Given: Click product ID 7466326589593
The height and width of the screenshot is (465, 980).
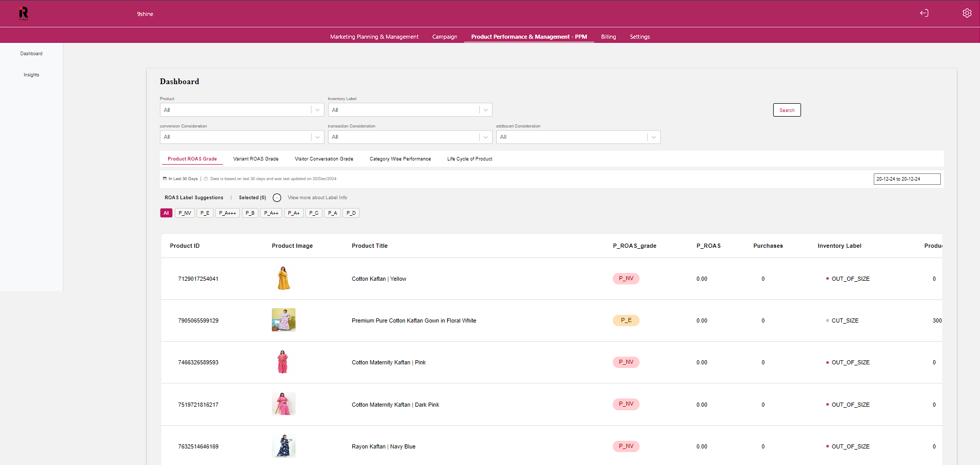Looking at the screenshot, I should coord(198,362).
